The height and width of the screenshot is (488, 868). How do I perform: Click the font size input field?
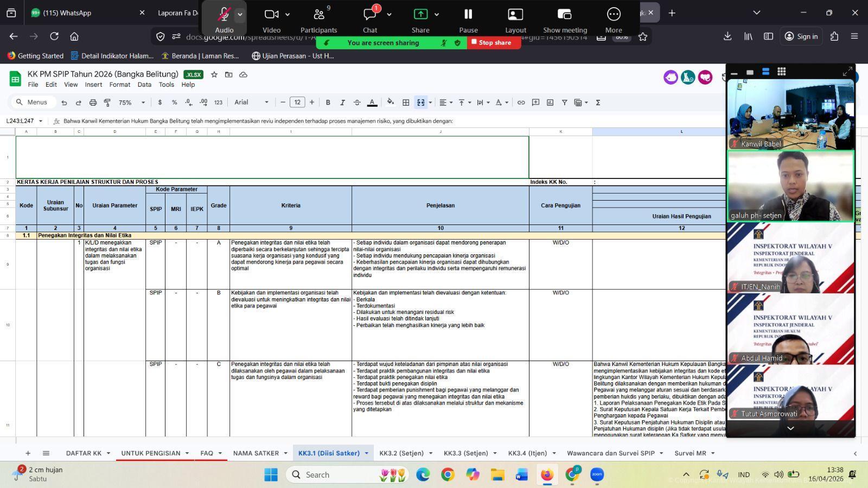pyautogui.click(x=297, y=102)
